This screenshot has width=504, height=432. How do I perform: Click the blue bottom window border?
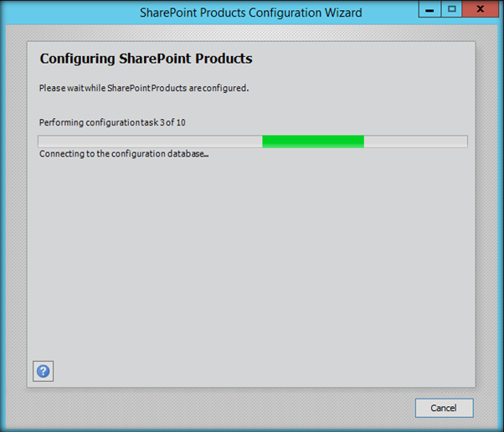pyautogui.click(x=250, y=430)
